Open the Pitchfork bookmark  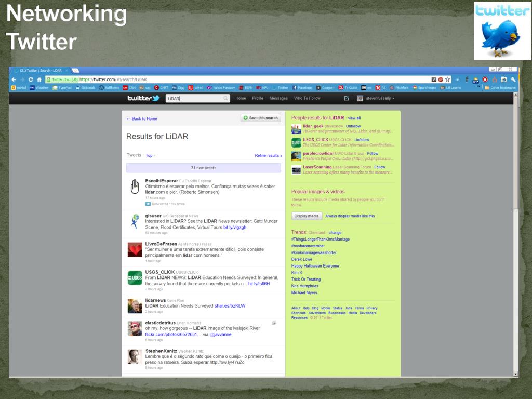[399, 88]
